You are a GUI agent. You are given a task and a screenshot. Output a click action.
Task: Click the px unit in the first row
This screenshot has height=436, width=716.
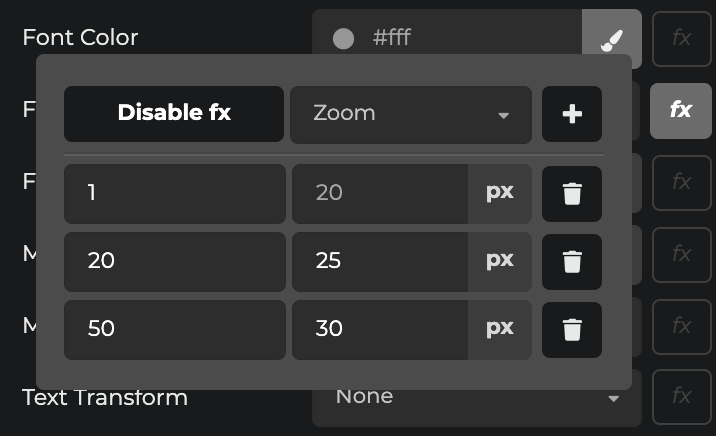pos(500,193)
